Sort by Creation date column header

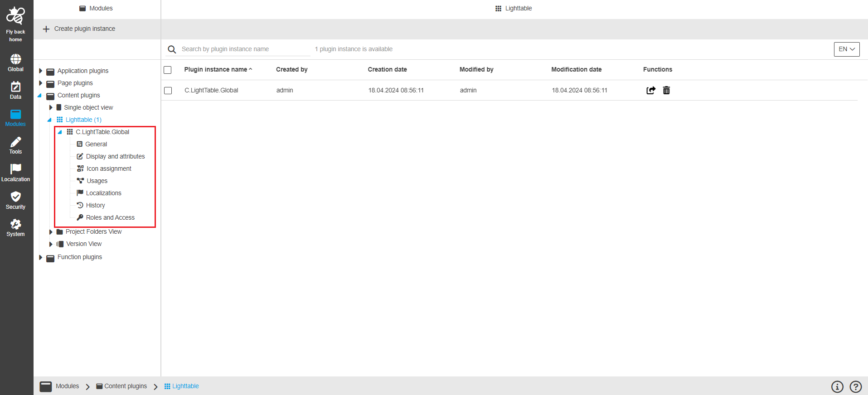coord(387,69)
